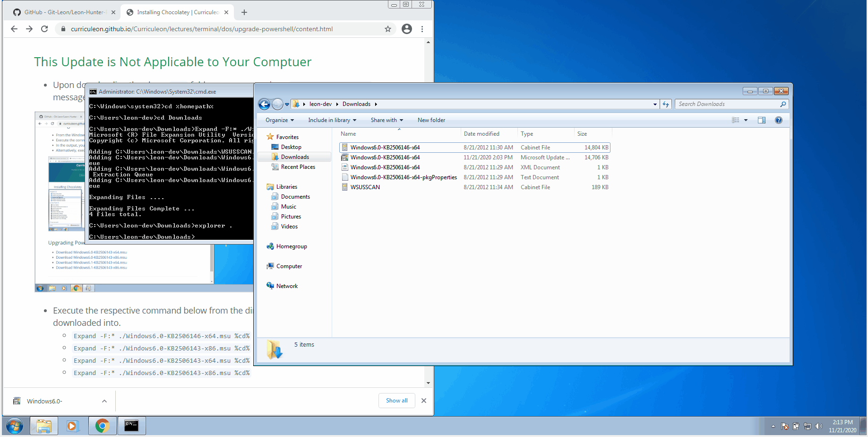The width and height of the screenshot is (868, 437).
Task: Create a New folder
Action: tap(431, 120)
